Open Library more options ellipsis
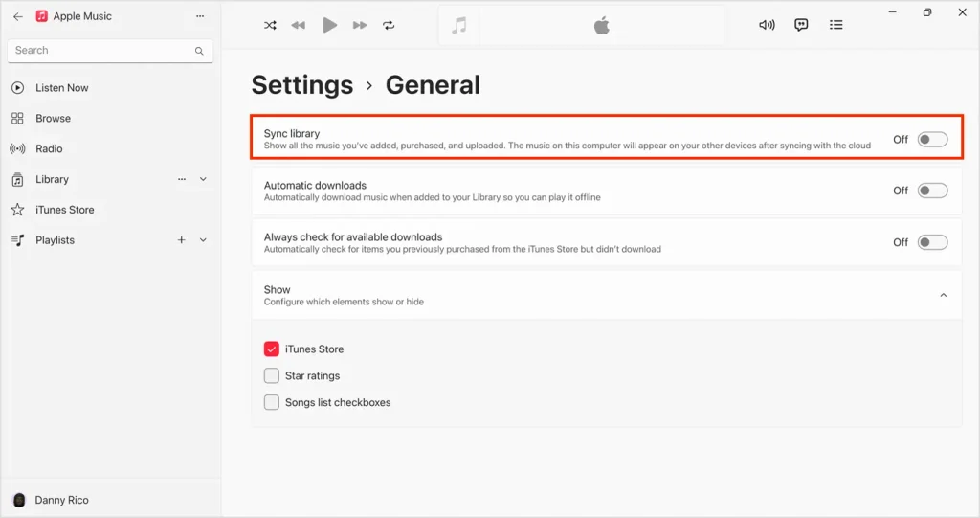The height and width of the screenshot is (518, 980). [181, 179]
